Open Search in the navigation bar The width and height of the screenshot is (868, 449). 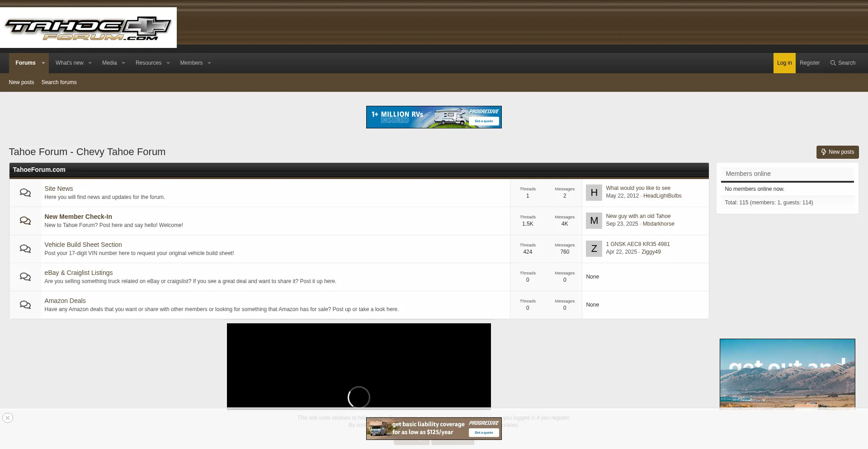843,63
